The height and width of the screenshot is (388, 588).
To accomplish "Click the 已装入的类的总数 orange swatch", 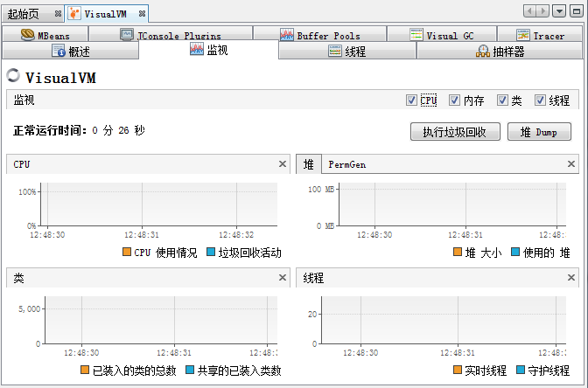I will pyautogui.click(x=85, y=370).
